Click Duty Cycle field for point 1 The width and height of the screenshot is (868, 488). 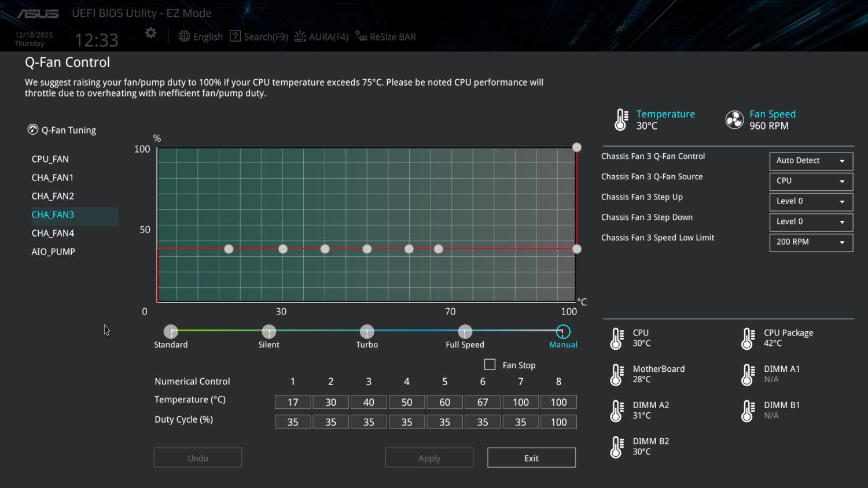tap(293, 422)
